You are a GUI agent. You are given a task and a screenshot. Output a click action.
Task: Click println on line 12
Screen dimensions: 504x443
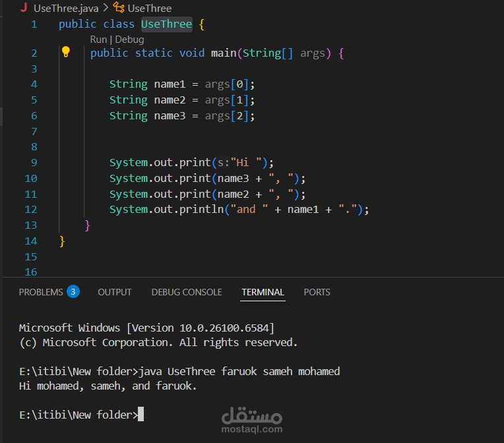[202, 210]
